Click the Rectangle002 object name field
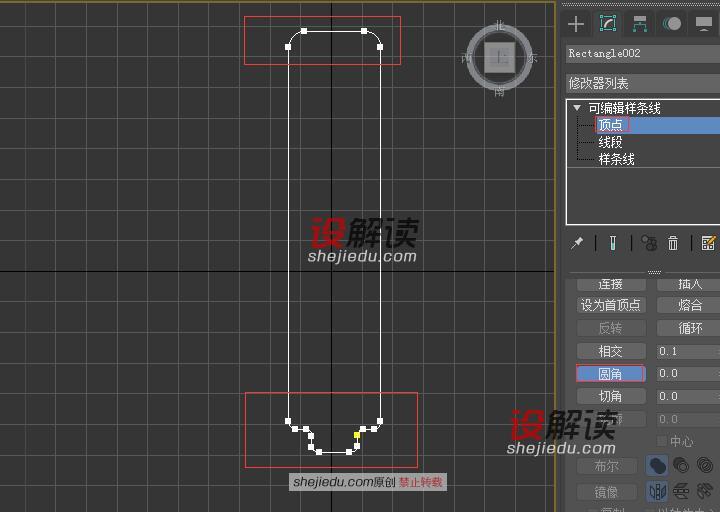 pyautogui.click(x=643, y=53)
